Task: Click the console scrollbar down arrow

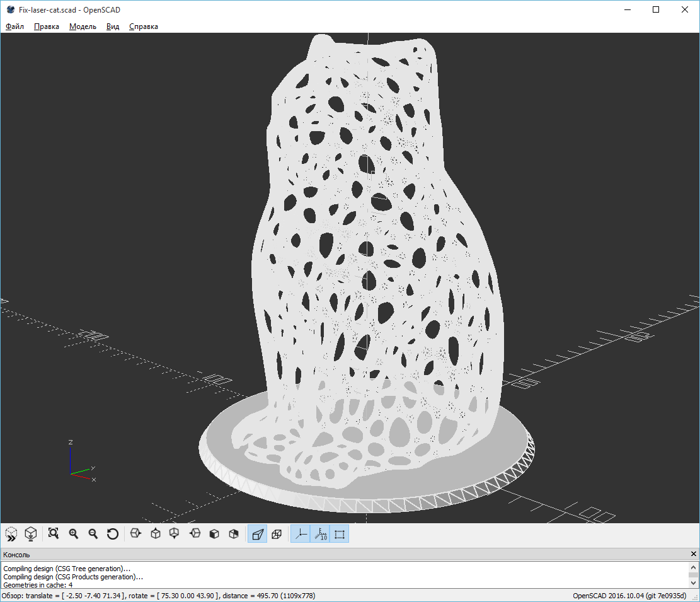Action: click(693, 583)
